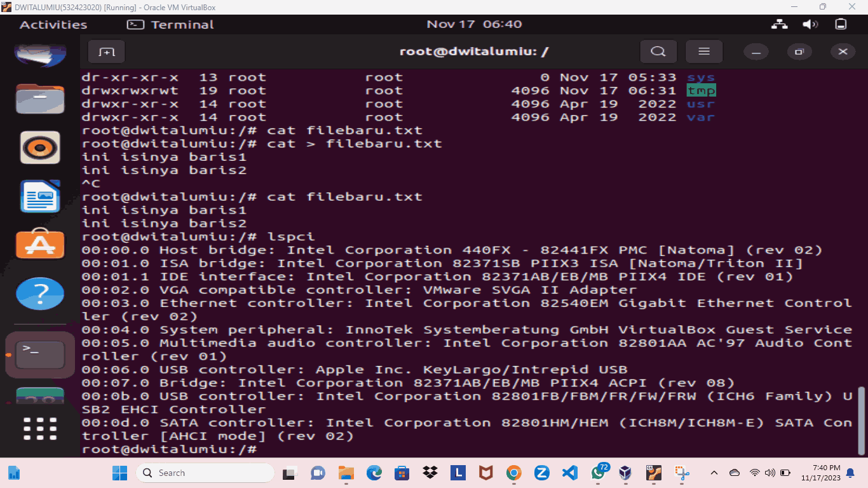Open the clock showing Nov 17 06:40
The height and width of the screenshot is (488, 868).
click(474, 25)
